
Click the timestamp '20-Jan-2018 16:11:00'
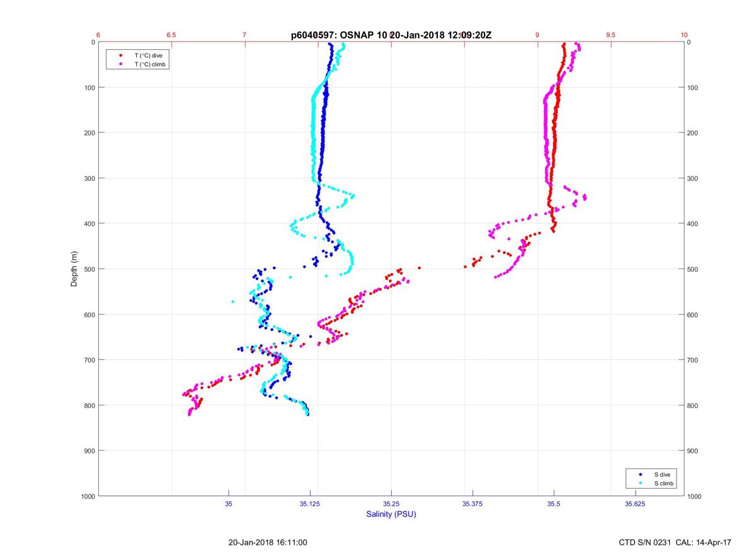(x=268, y=542)
